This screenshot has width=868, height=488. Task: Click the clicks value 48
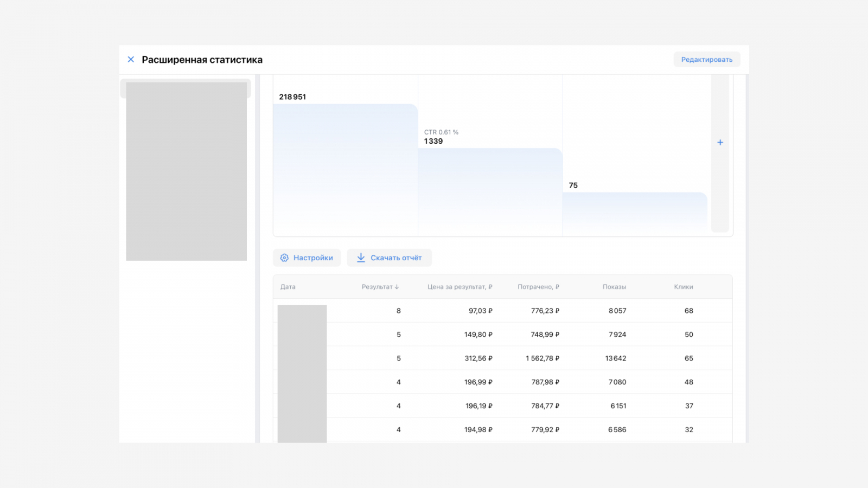(689, 382)
